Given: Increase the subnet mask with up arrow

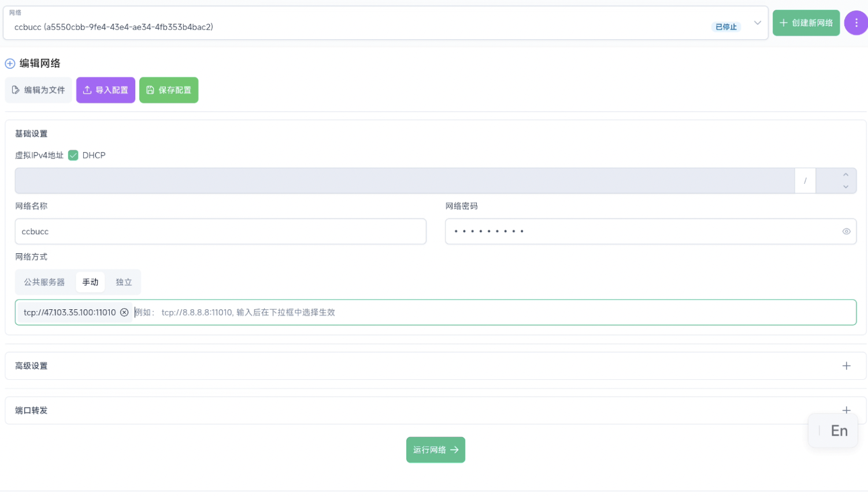Looking at the screenshot, I should [x=845, y=175].
